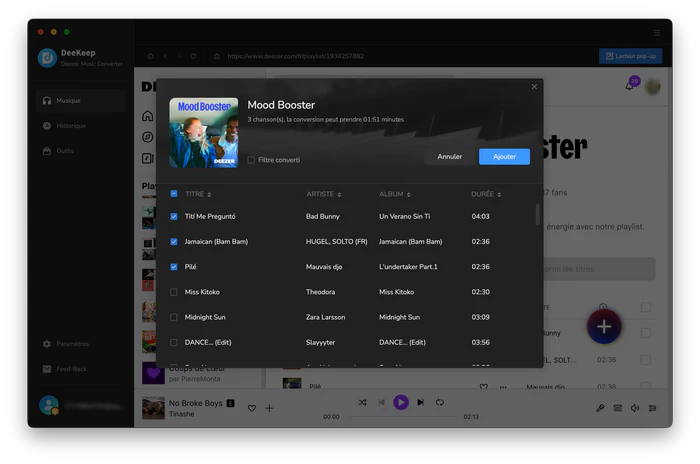The height and width of the screenshot is (464, 700).
Task: Click the dialog song list scrollbar
Action: [537, 215]
